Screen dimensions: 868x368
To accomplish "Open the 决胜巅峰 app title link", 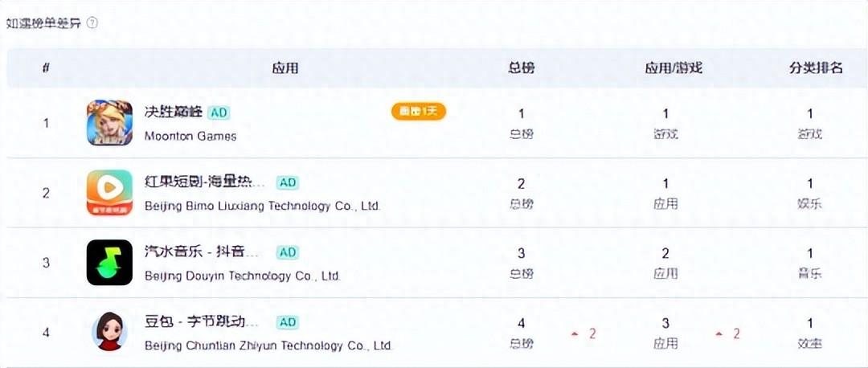I will coord(173,112).
